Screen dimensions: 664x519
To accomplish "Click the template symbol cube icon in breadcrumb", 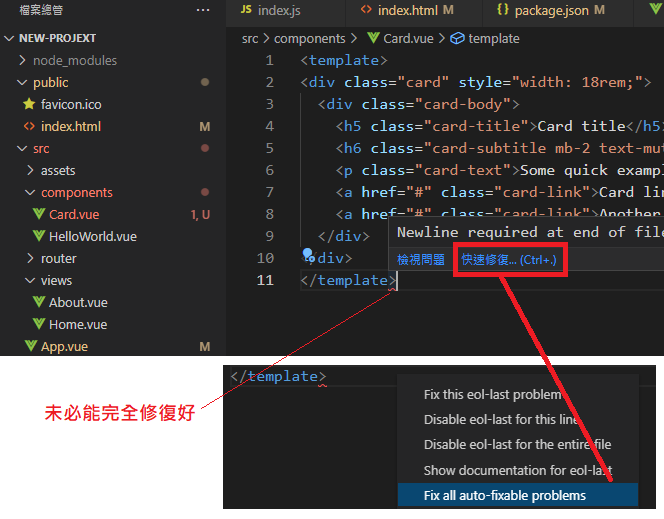I will [x=457, y=39].
